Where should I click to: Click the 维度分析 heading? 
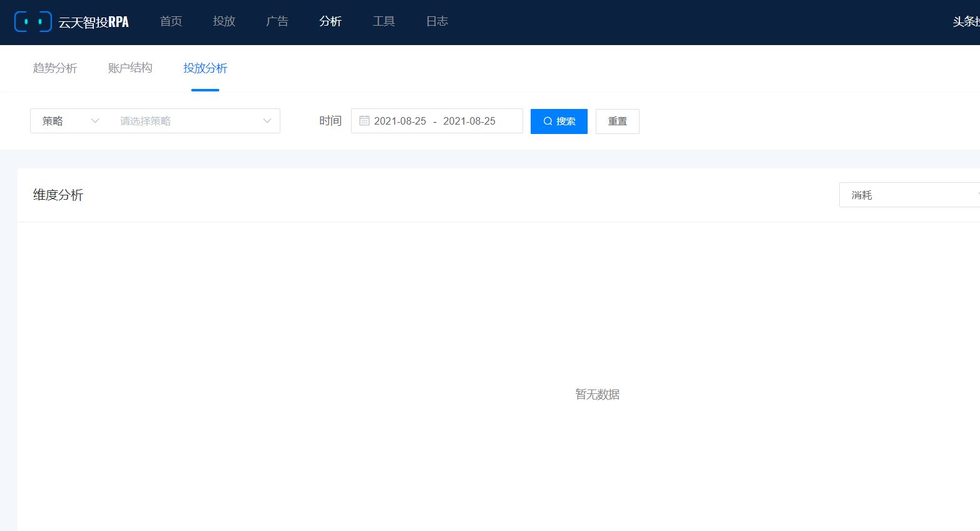pos(58,195)
